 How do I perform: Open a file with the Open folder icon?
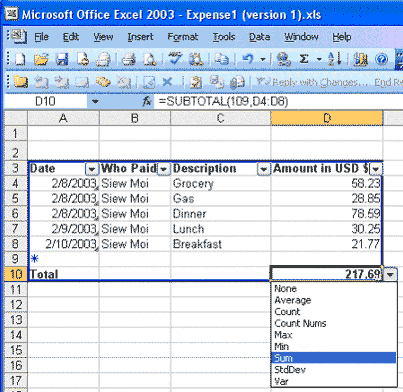(41, 59)
